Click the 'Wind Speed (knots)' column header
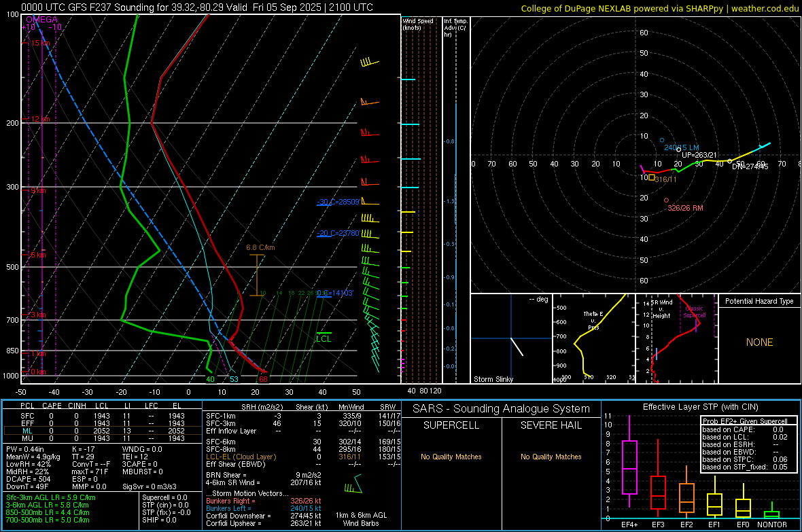The image size is (802, 532). [418, 24]
